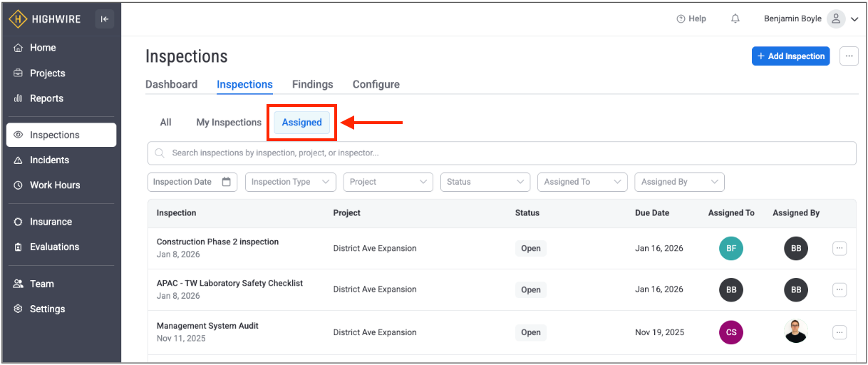Switch to the Findings tab
This screenshot has width=868, height=365.
click(x=312, y=84)
